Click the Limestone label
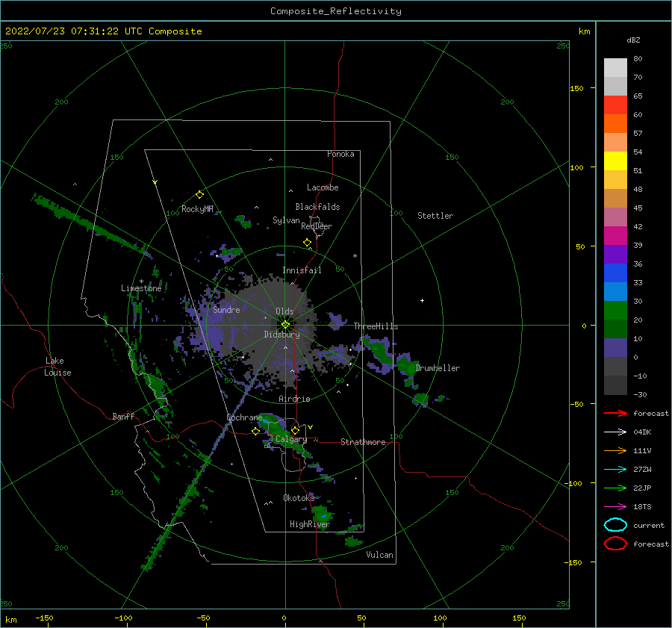Screen dimensions: 672x628 point(141,288)
